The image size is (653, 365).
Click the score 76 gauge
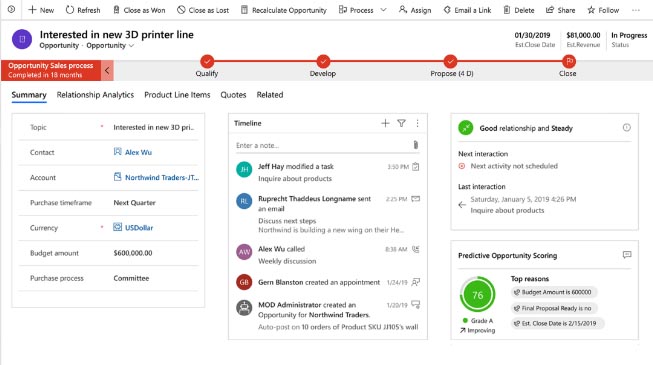coord(477,295)
